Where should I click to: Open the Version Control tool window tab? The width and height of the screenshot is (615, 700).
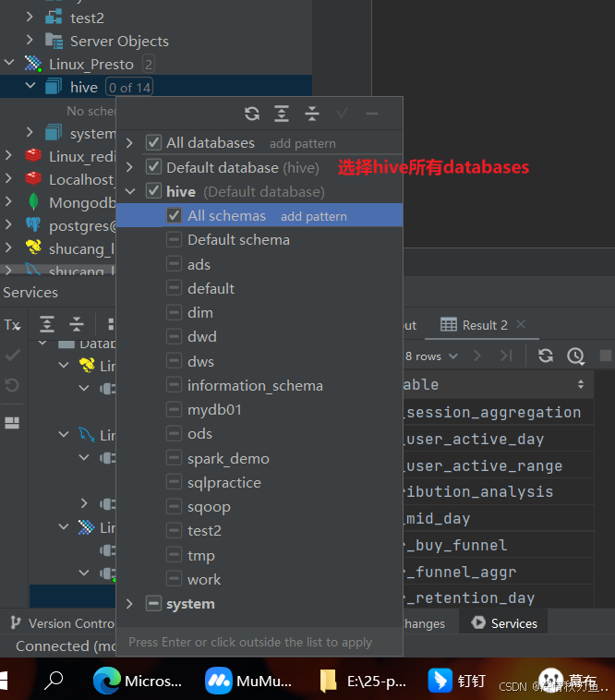tap(63, 623)
